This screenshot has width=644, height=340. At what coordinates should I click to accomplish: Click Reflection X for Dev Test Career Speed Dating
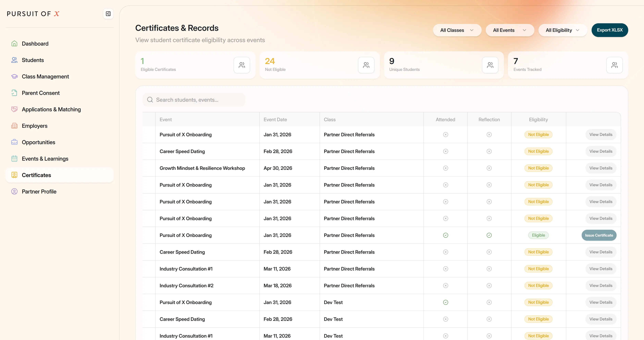click(x=489, y=319)
